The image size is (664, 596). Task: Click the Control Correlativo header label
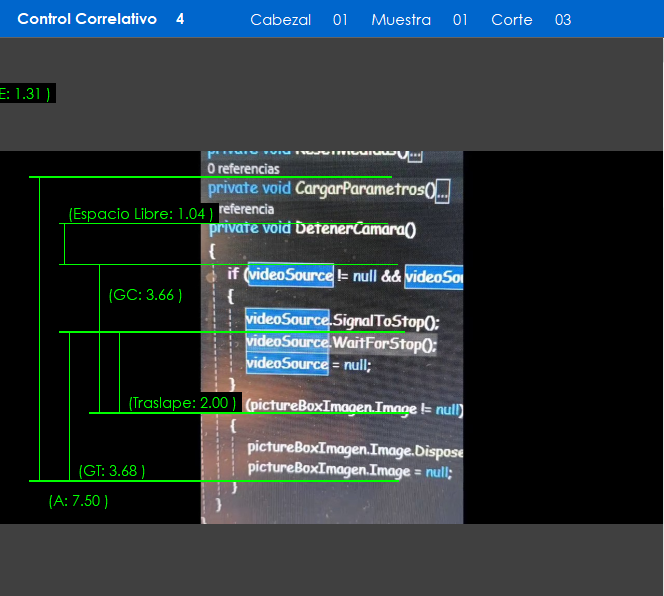tap(87, 19)
